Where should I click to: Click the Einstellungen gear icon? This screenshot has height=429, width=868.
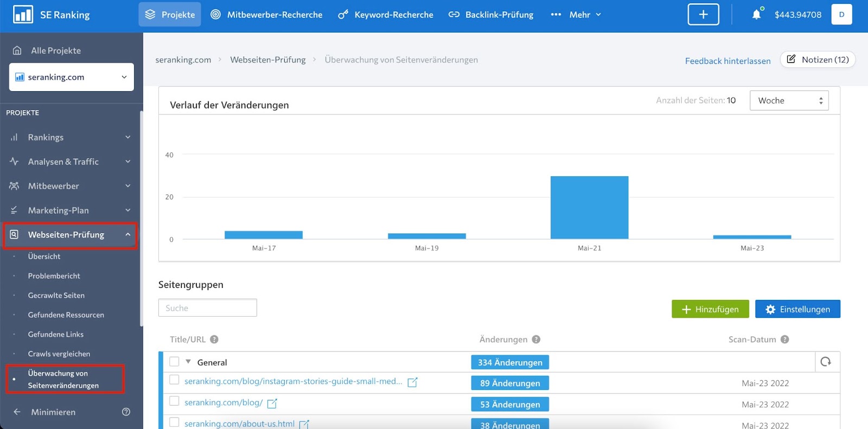(770, 309)
